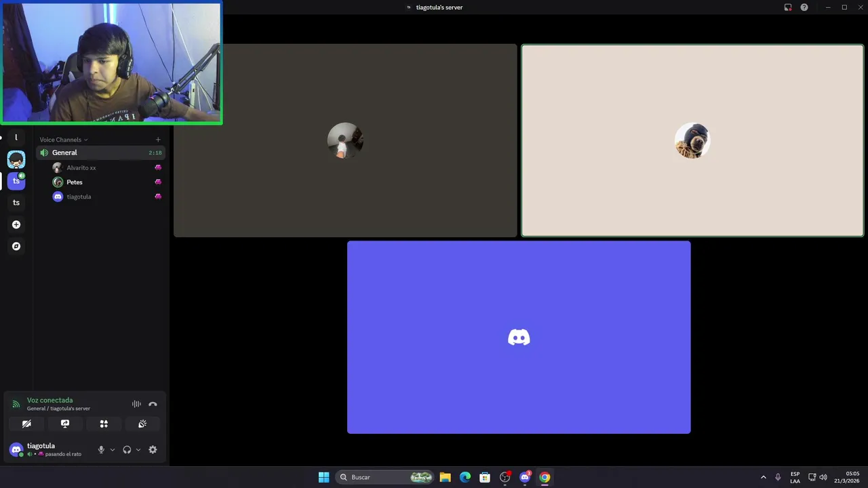
Task: Open the General voice channel
Action: [x=100, y=152]
